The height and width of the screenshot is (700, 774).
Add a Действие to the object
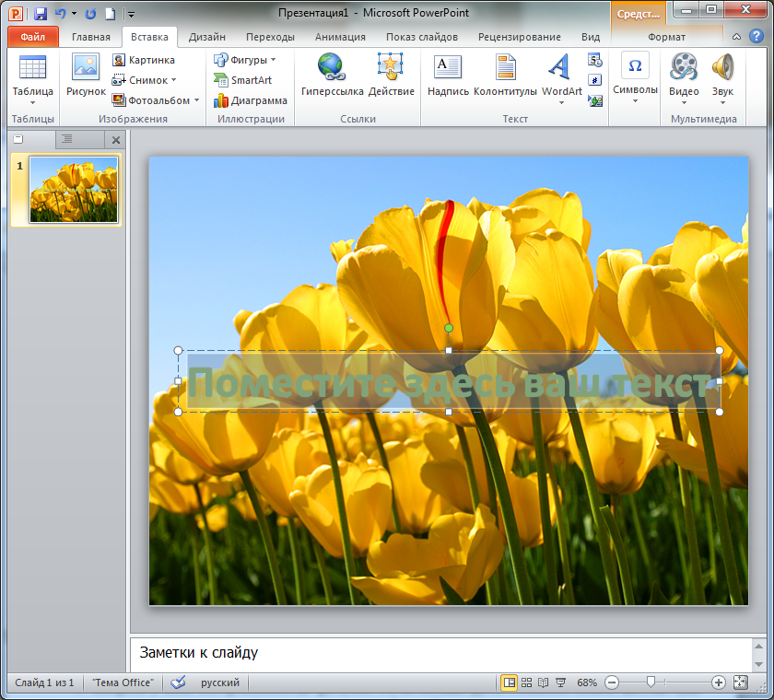tap(391, 74)
